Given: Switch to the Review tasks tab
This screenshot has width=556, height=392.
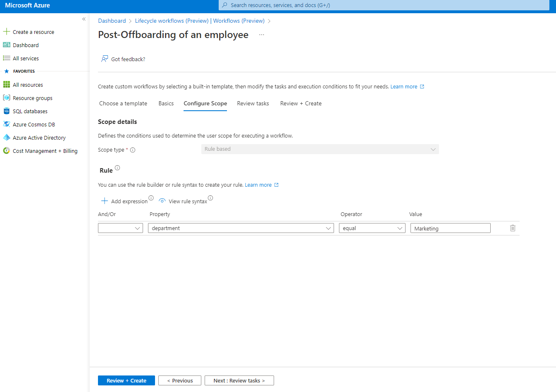Looking at the screenshot, I should point(253,103).
